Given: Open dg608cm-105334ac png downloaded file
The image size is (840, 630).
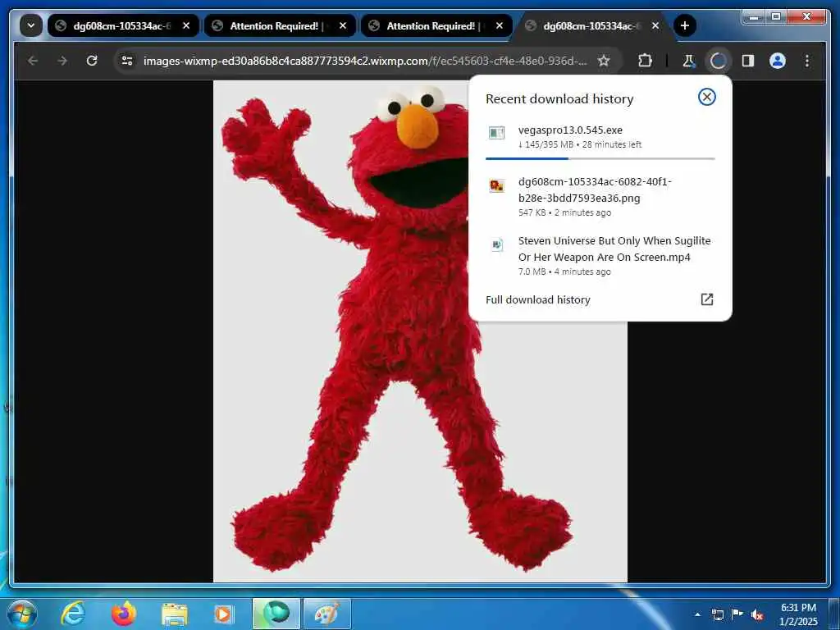Looking at the screenshot, I should click(x=600, y=197).
